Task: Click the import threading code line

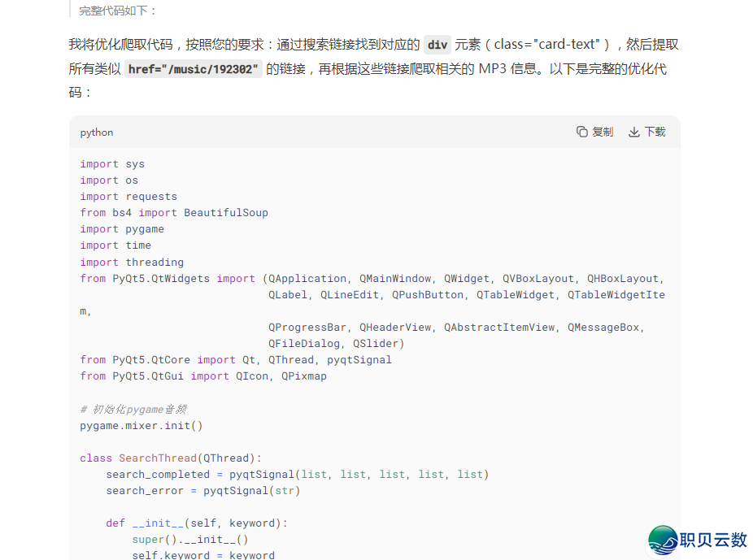Action: pos(132,263)
